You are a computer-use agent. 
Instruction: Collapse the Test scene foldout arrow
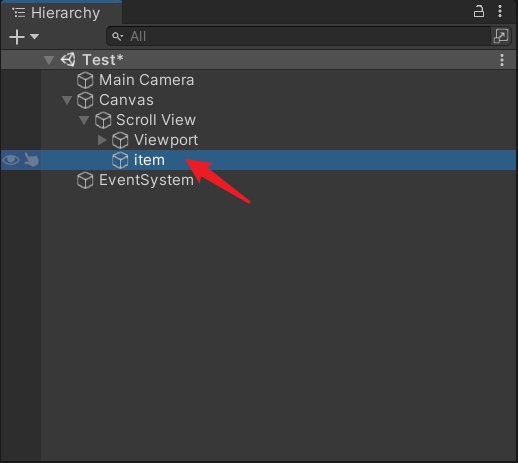pyautogui.click(x=49, y=60)
